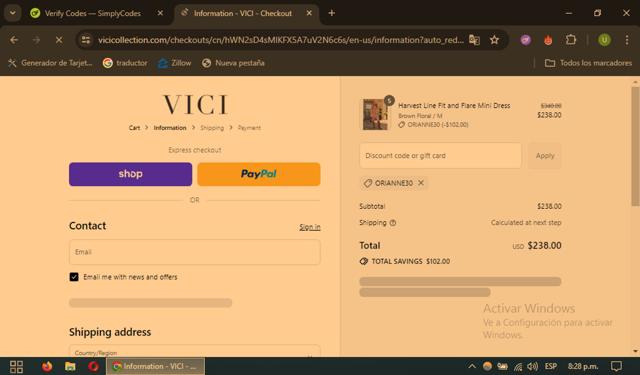The width and height of the screenshot is (640, 375).
Task: Focus the Email contact field
Action: (x=195, y=252)
